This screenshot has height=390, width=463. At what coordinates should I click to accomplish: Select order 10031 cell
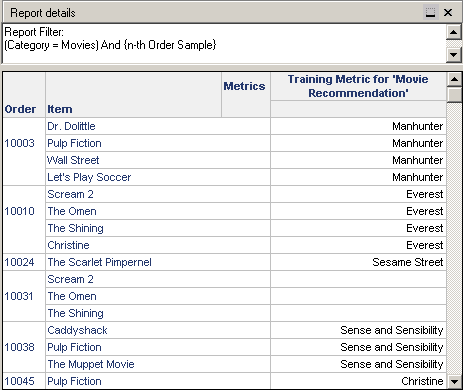pos(24,296)
